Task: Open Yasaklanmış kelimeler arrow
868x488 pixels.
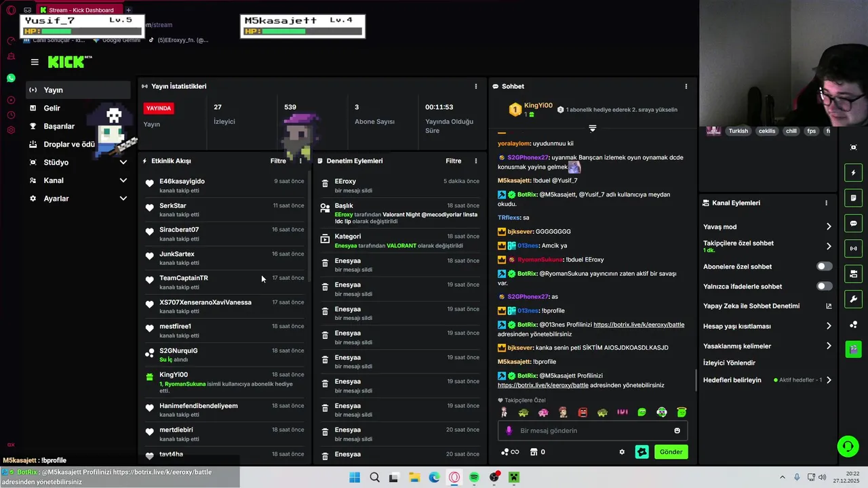Action: [829, 346]
